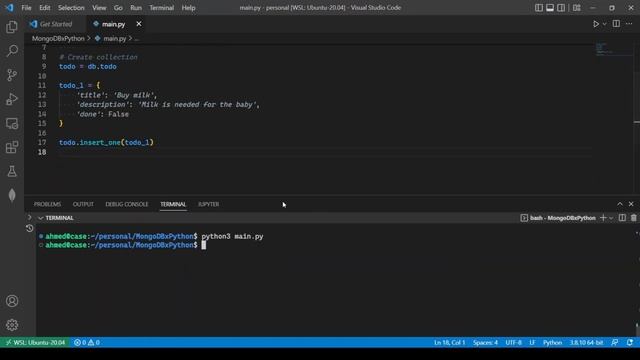Image resolution: width=640 pixels, height=360 pixels.
Task: Close the bottom panel
Action: point(631,204)
